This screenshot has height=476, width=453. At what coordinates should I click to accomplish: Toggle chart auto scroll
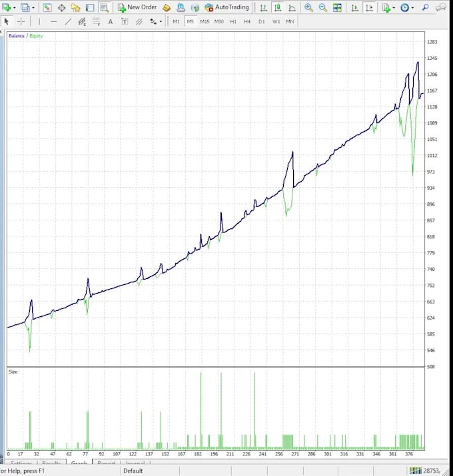pos(355,7)
